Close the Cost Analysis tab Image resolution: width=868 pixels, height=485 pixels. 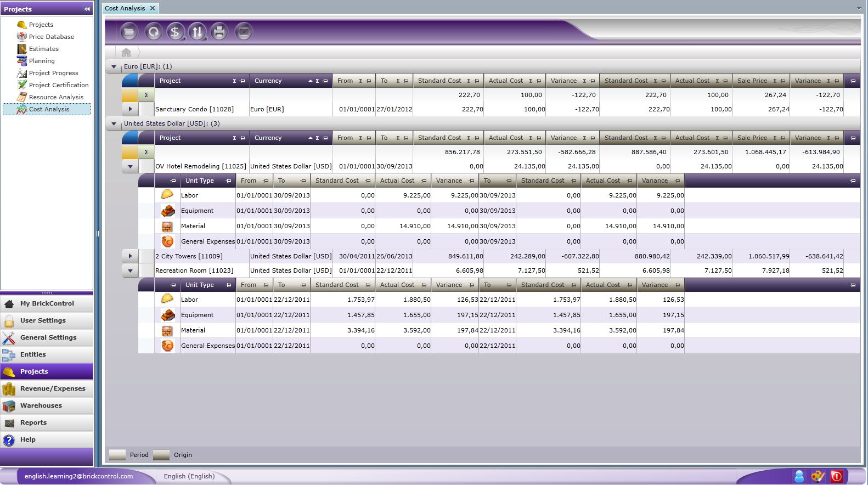click(x=153, y=8)
